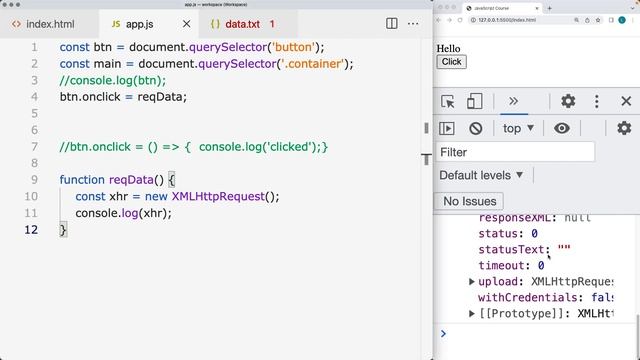Click the No Issues button

point(469,201)
